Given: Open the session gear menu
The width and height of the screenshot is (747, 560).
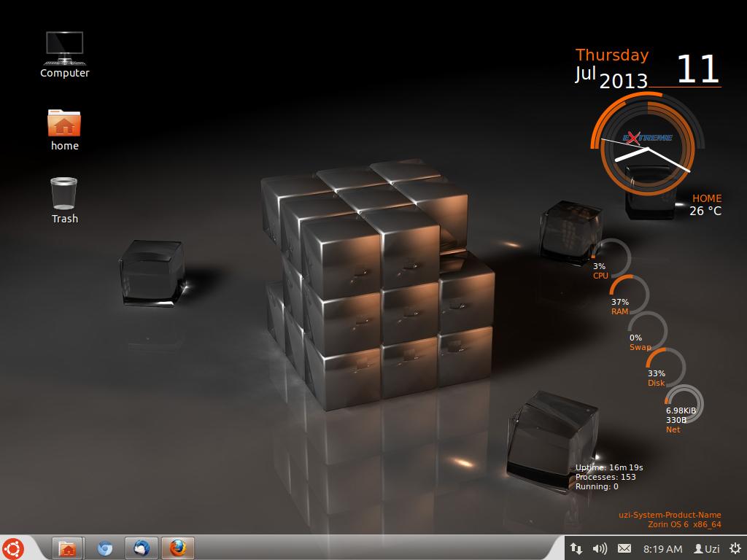Looking at the screenshot, I should tap(734, 548).
